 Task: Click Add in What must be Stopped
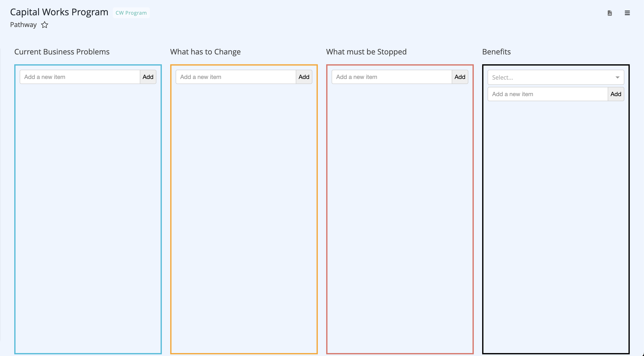pos(460,77)
